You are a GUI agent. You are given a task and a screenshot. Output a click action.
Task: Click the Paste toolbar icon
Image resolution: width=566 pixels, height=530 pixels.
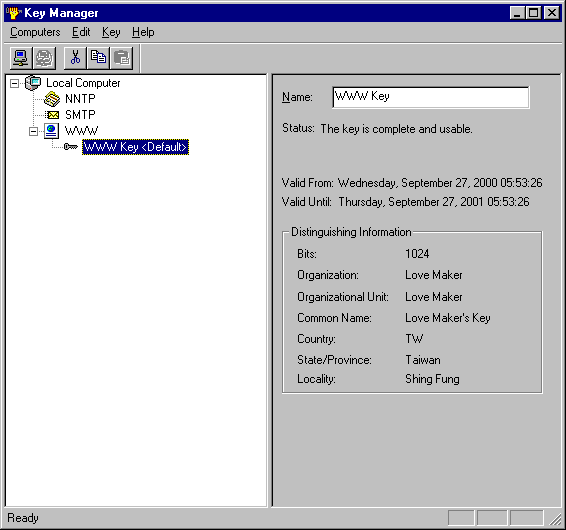pyautogui.click(x=122, y=58)
